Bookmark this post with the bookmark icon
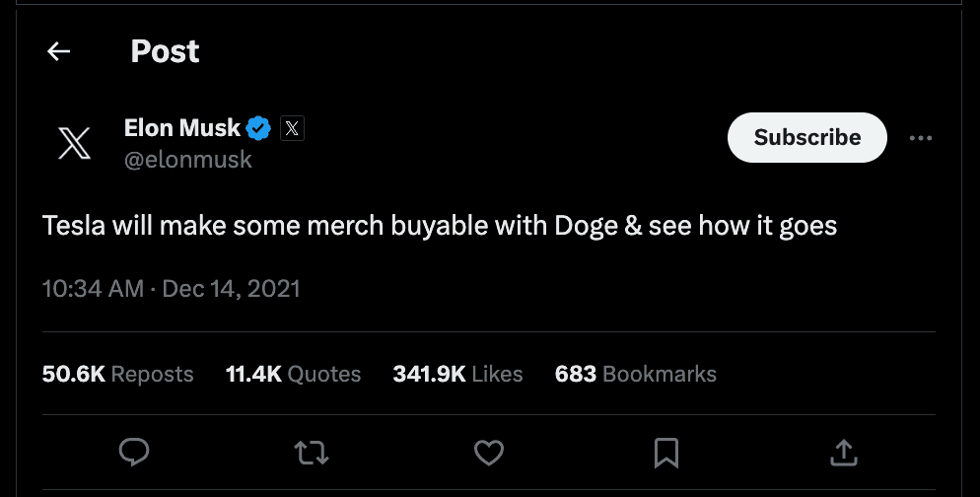 tap(666, 453)
